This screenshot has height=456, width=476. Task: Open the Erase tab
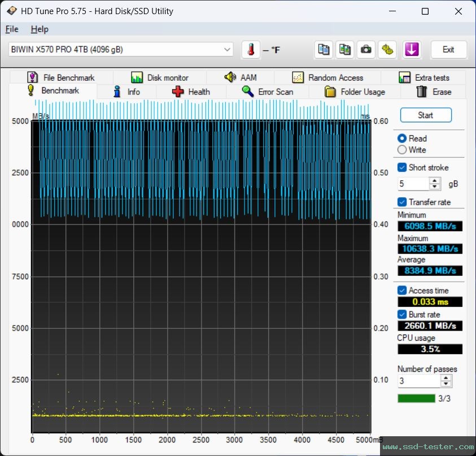[x=434, y=92]
